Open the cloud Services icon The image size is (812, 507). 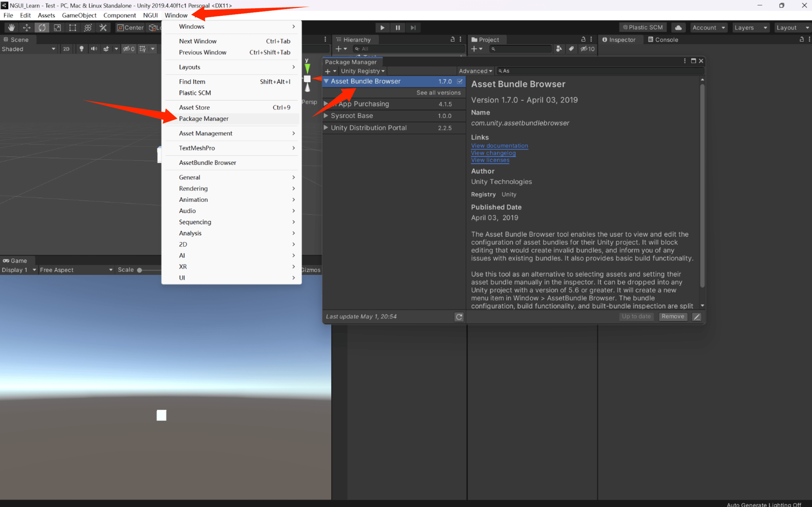pyautogui.click(x=678, y=27)
